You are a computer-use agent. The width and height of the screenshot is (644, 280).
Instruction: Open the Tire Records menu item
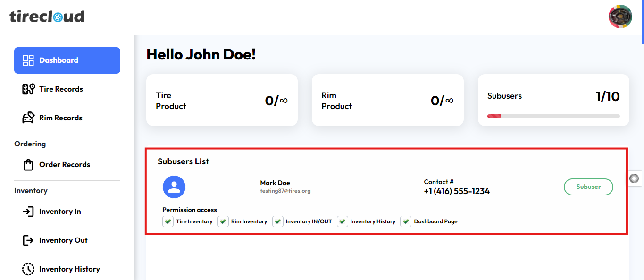click(x=61, y=89)
